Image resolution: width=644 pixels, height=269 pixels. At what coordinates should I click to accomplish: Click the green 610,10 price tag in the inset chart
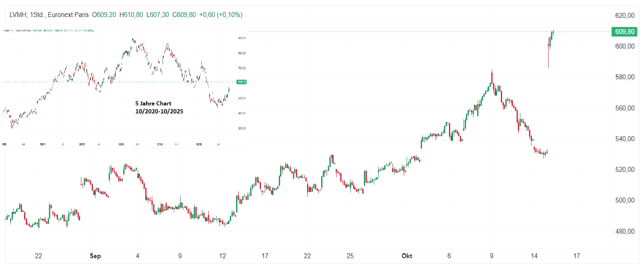click(x=241, y=82)
